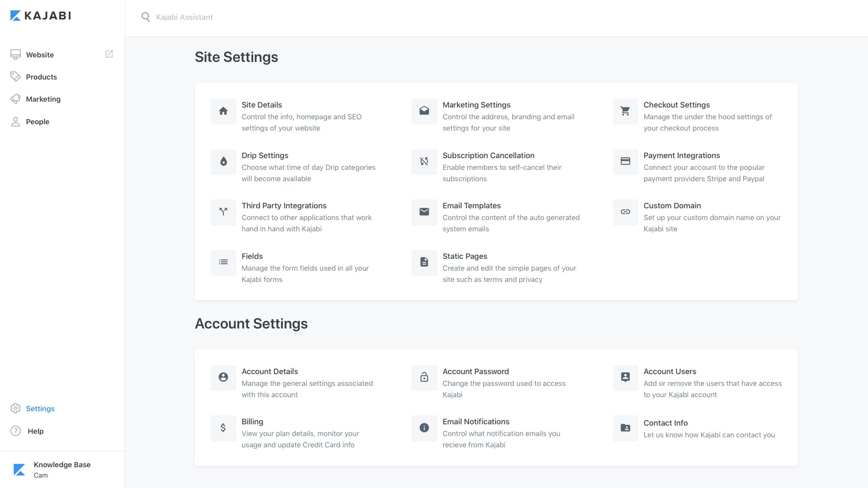The image size is (868, 488).
Task: Click the Email Notifications info icon
Action: [424, 428]
